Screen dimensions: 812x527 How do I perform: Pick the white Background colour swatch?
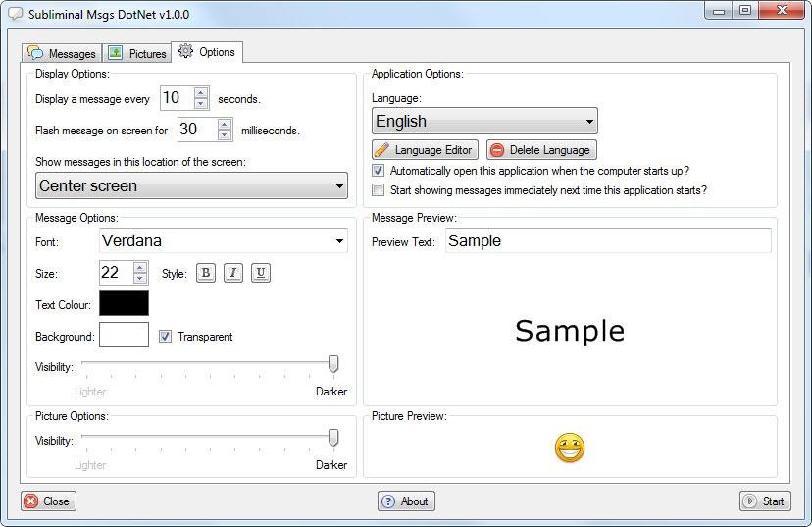point(124,335)
